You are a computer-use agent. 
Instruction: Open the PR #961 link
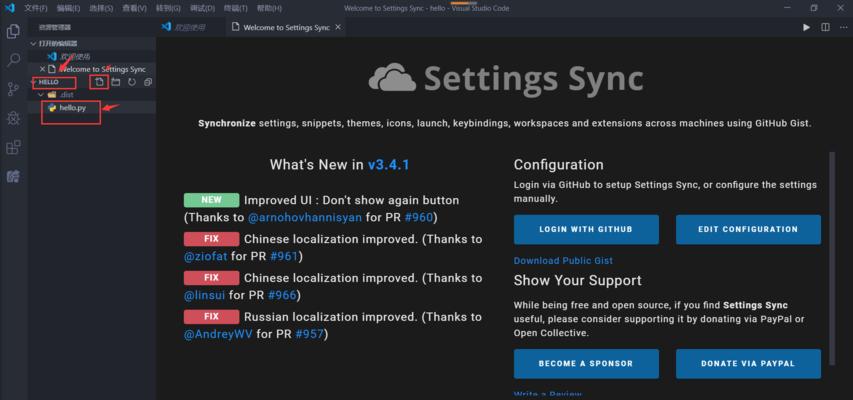pos(284,256)
